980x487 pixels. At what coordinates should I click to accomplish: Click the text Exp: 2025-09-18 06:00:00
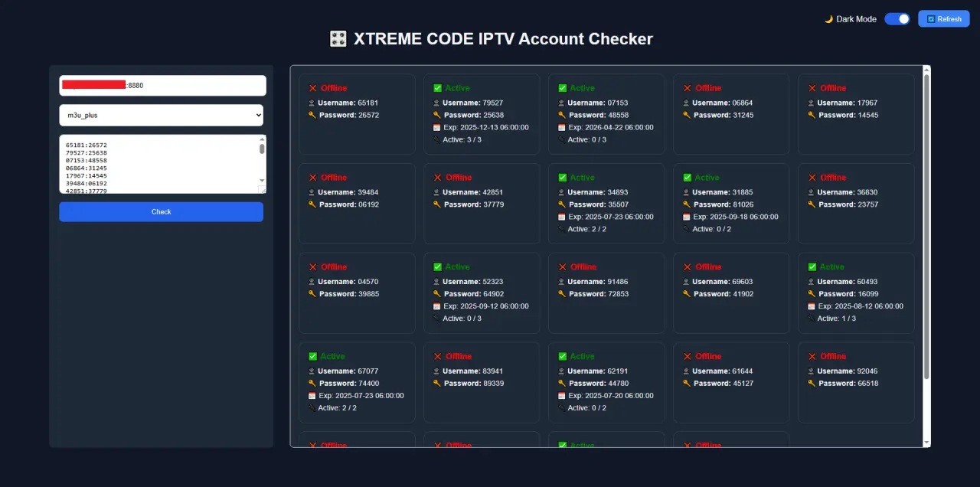coord(735,217)
